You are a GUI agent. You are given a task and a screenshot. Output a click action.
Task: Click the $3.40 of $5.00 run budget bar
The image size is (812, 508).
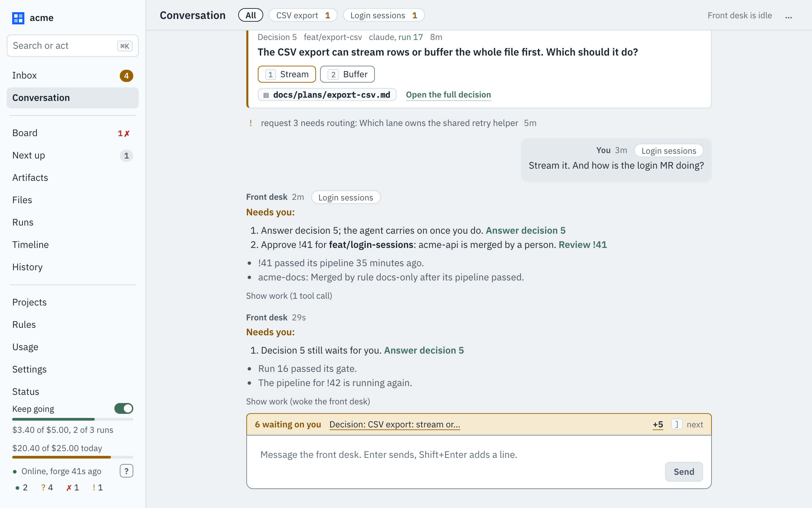coord(73,419)
